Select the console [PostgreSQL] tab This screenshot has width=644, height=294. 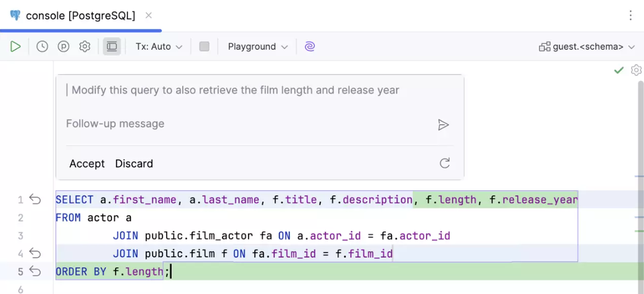click(80, 15)
